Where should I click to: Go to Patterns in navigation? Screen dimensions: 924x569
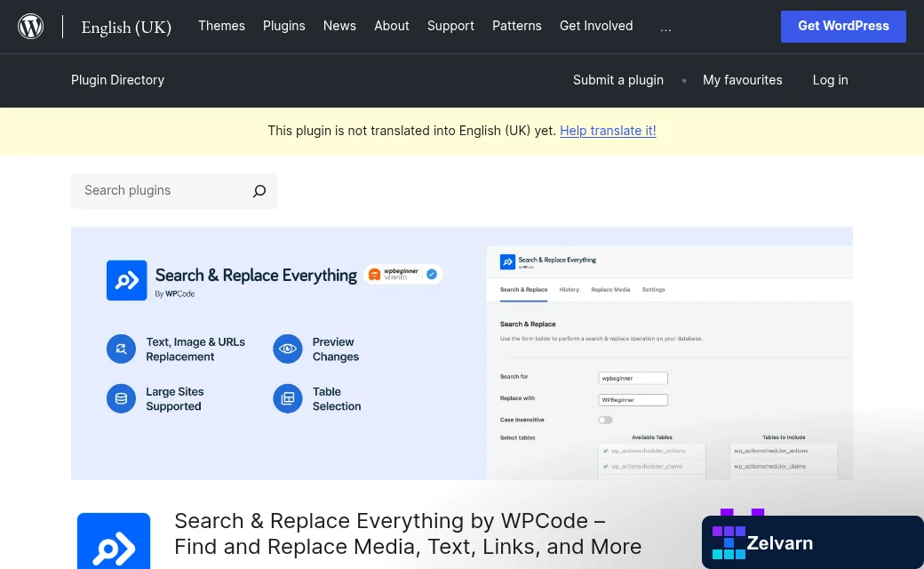[x=517, y=26]
